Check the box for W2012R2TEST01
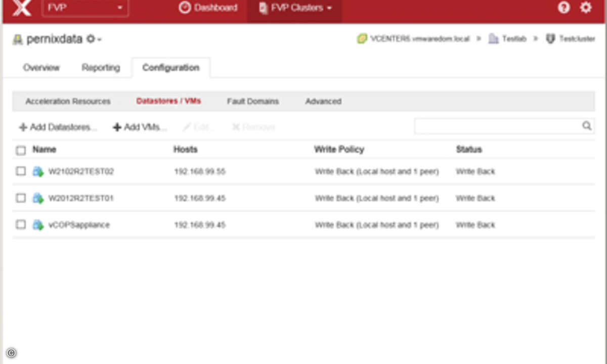Screen dimensions: 607x364 [x=21, y=198]
